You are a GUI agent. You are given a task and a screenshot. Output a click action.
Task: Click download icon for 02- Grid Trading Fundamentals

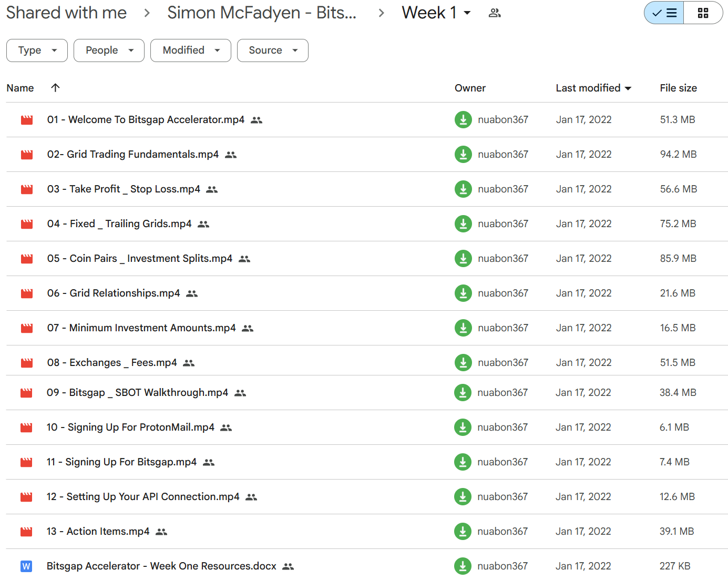[463, 155]
